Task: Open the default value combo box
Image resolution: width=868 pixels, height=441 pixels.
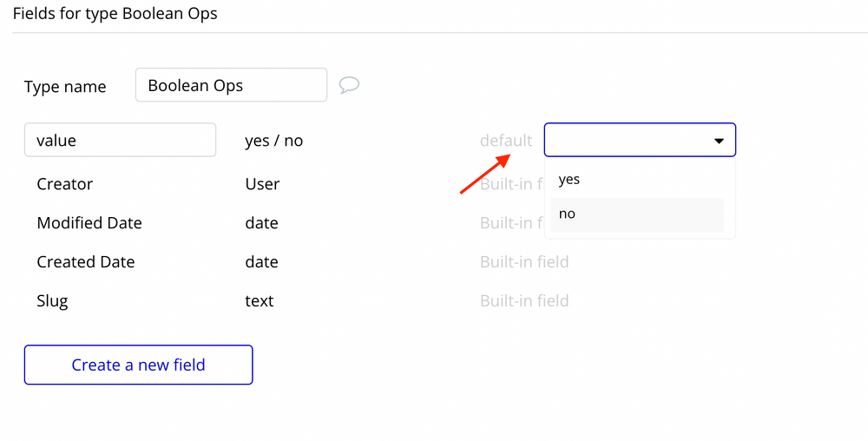Action: (640, 140)
